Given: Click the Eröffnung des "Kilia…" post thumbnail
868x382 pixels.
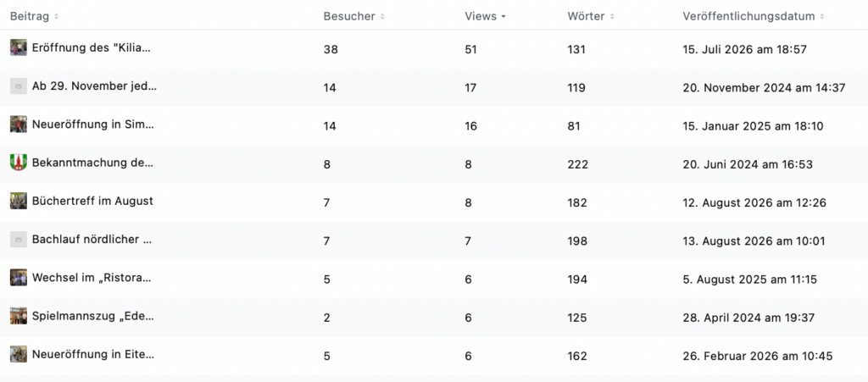Looking at the screenshot, I should click(19, 47).
